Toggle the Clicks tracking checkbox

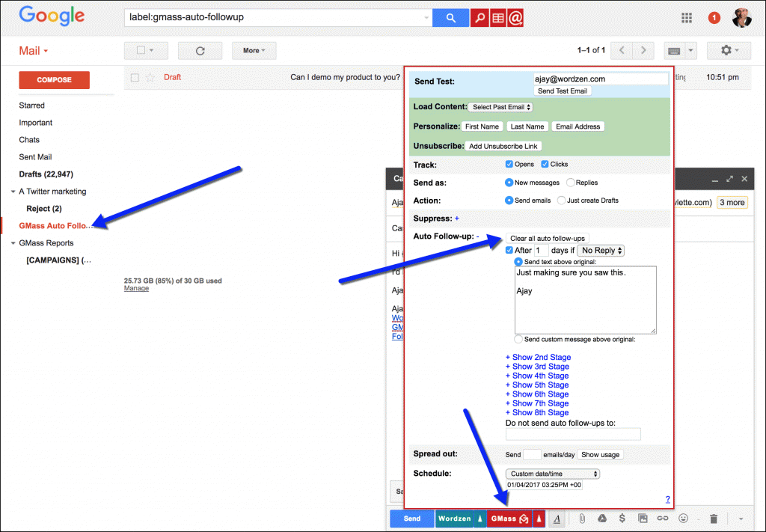pyautogui.click(x=545, y=165)
